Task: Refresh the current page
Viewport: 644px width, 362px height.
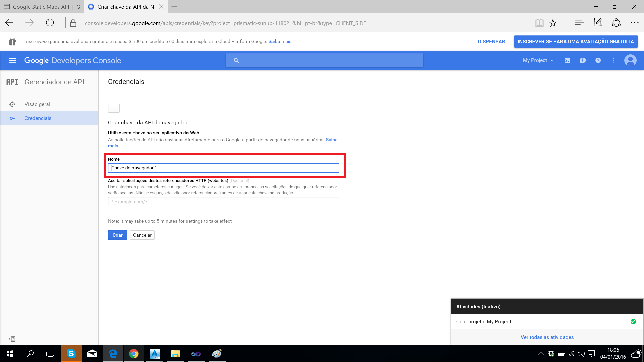Action: click(x=50, y=23)
